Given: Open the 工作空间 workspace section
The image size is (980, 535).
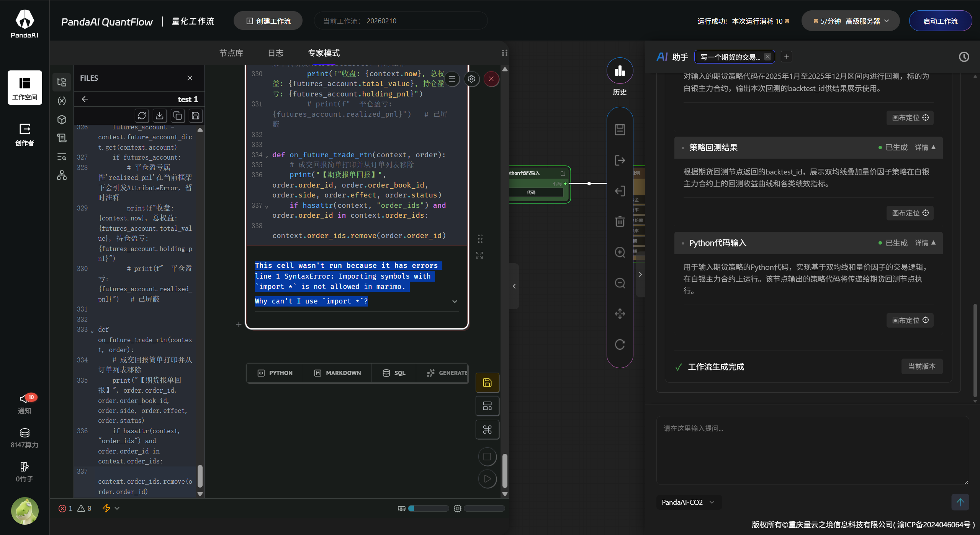Looking at the screenshot, I should coord(25,88).
